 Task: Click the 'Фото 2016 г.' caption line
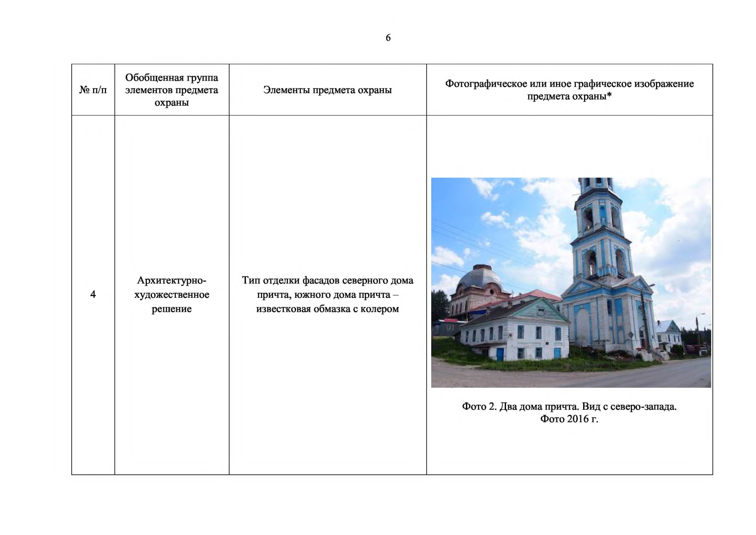click(x=569, y=419)
